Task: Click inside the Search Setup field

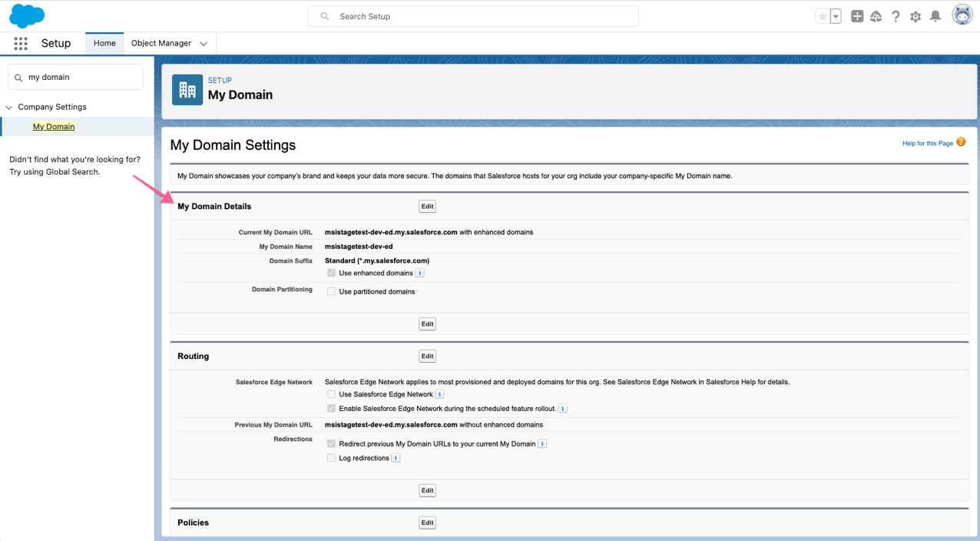Action: tap(472, 15)
